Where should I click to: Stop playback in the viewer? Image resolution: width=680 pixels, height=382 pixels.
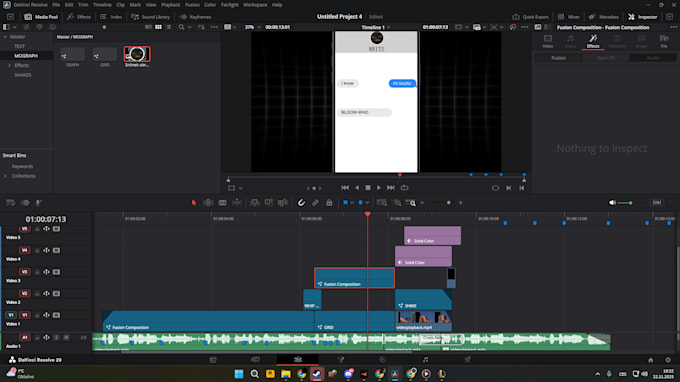(x=368, y=188)
